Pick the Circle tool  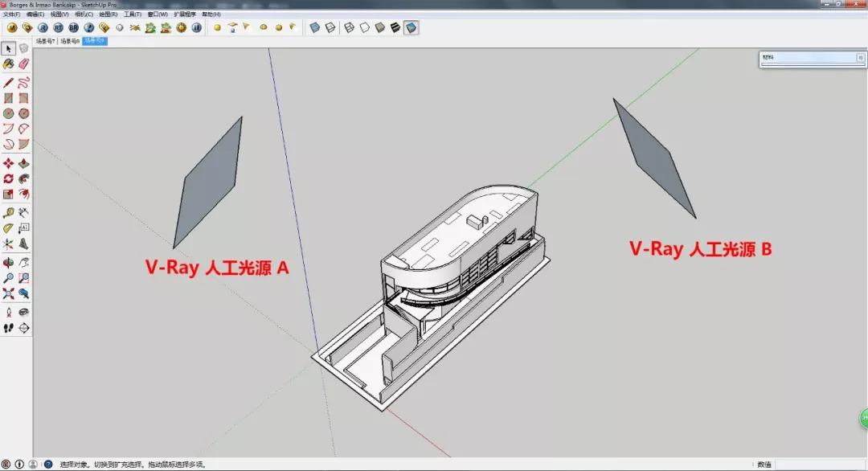(x=8, y=113)
